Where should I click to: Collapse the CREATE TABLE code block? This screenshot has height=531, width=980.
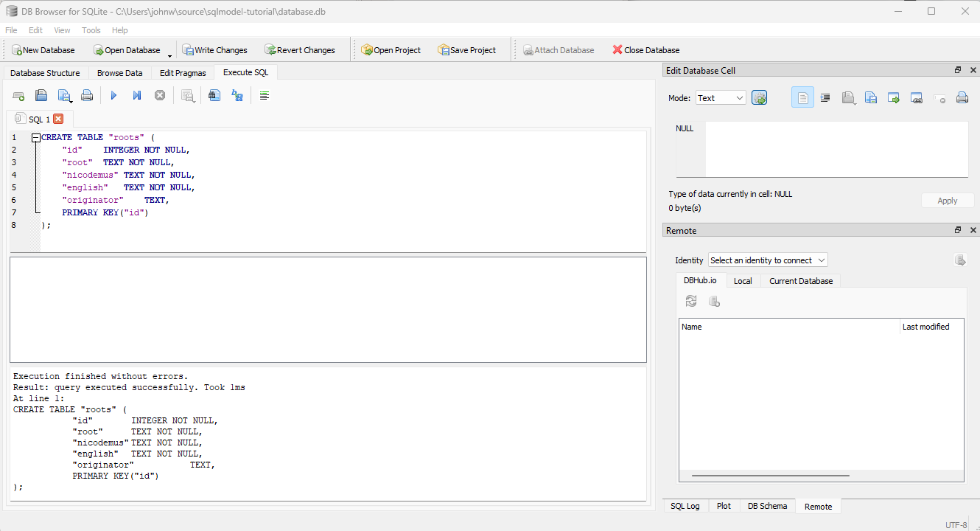(35, 137)
